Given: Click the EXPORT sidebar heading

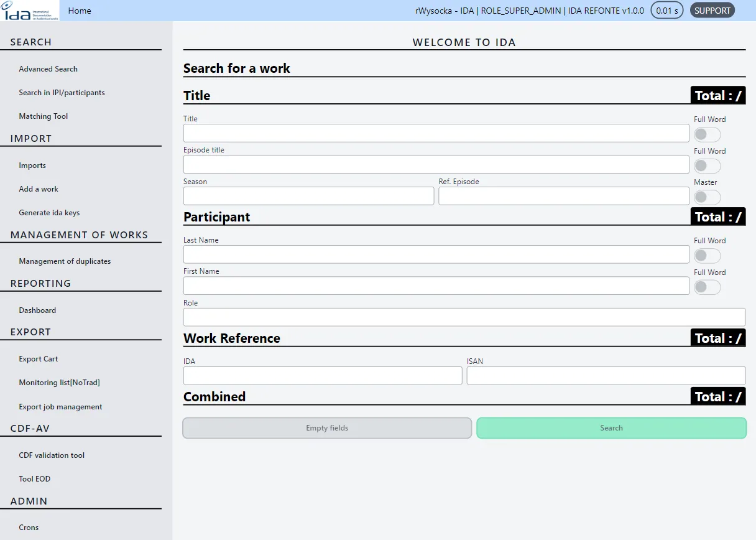Looking at the screenshot, I should point(30,332).
